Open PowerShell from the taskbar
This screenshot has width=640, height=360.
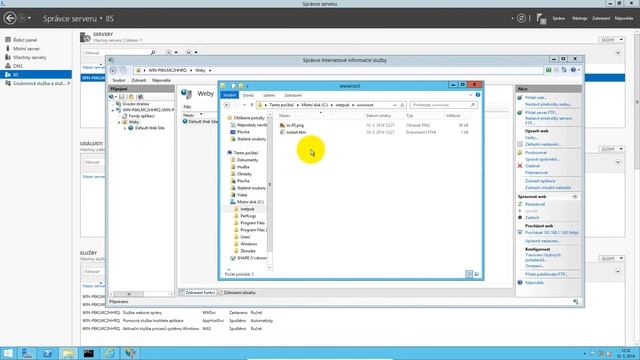point(47,353)
